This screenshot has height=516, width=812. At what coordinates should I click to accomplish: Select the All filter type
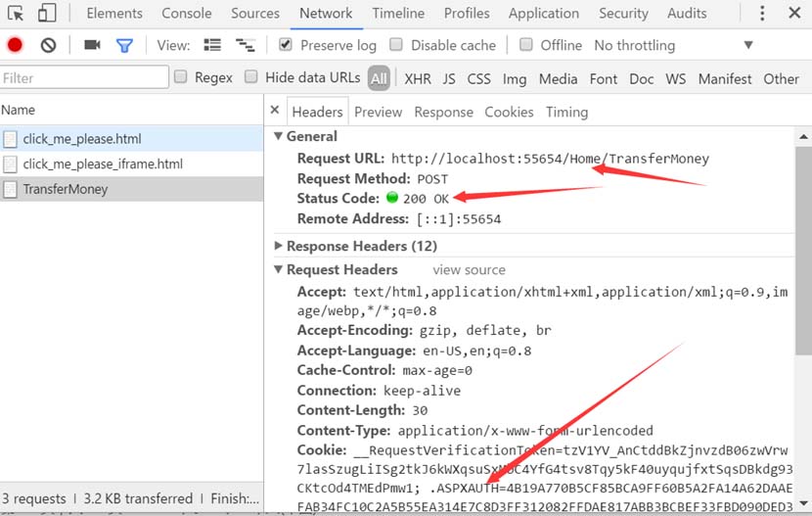[379, 78]
